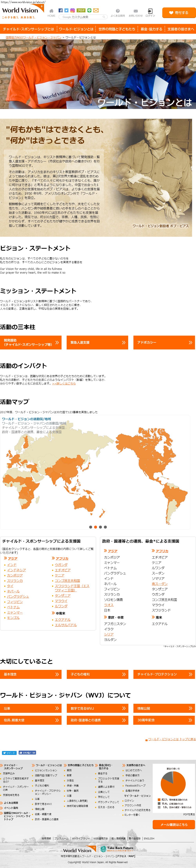The width and height of the screenshot is (196, 868).
Task: Open the ウガンダ sponsorship country link
Action: pyautogui.click(x=61, y=565)
